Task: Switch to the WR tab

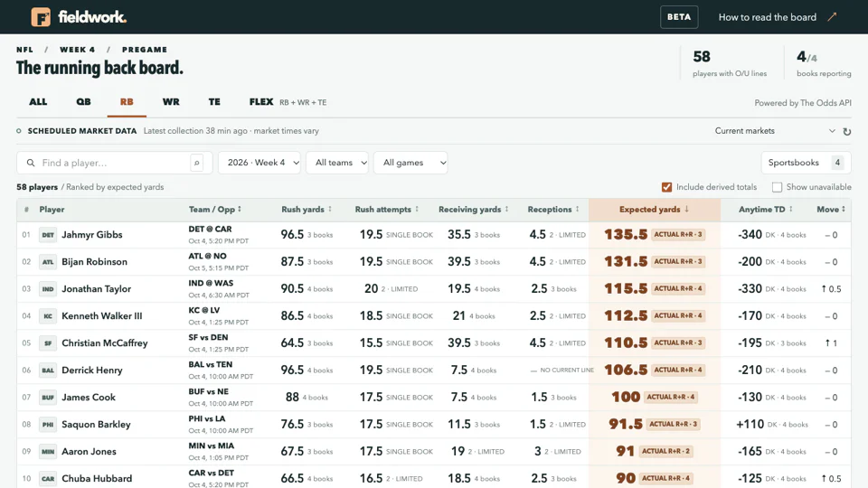Action: (171, 102)
